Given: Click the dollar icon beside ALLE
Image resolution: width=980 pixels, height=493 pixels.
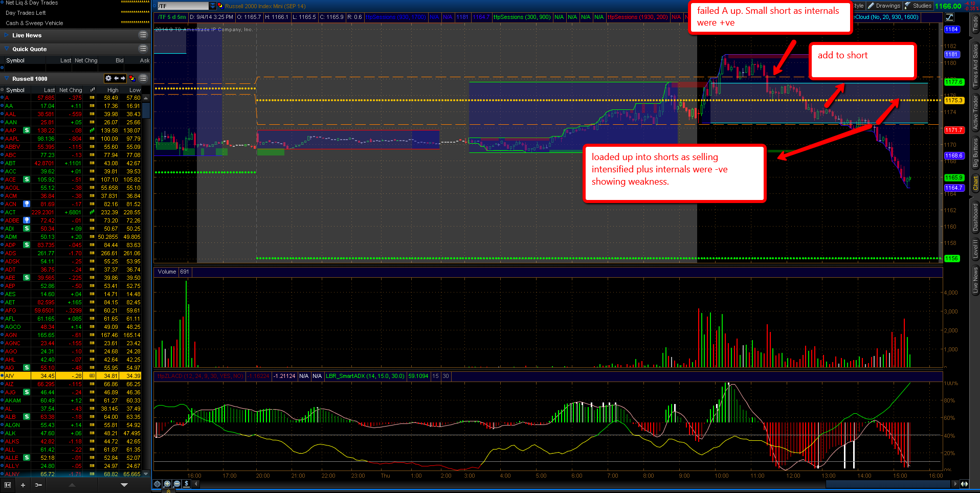Looking at the screenshot, I should [27, 458].
